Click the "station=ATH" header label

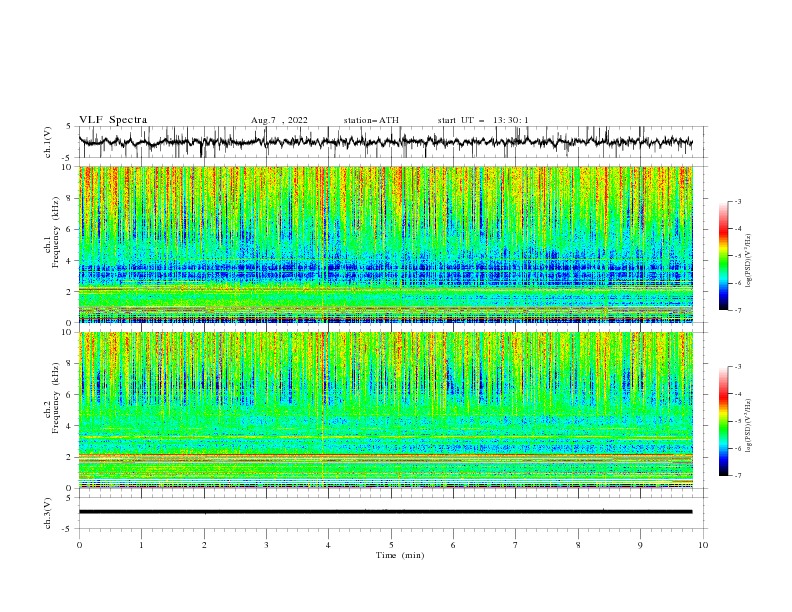(x=371, y=120)
